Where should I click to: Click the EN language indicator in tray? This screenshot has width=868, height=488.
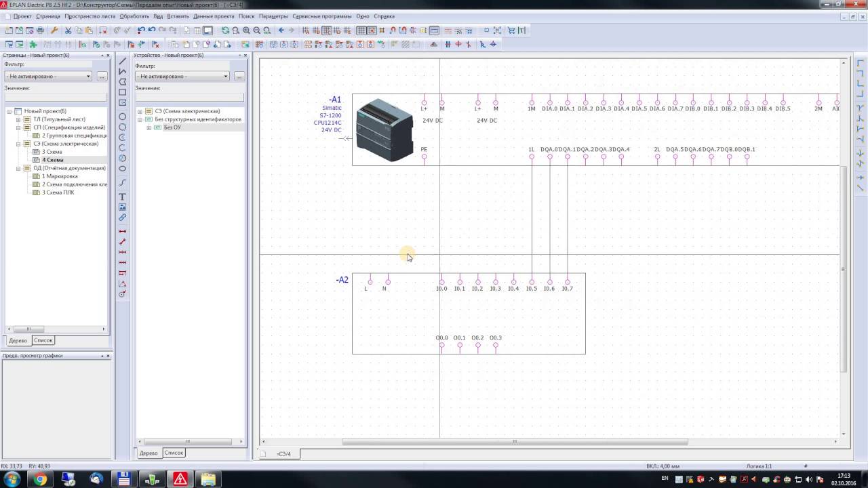click(x=665, y=479)
